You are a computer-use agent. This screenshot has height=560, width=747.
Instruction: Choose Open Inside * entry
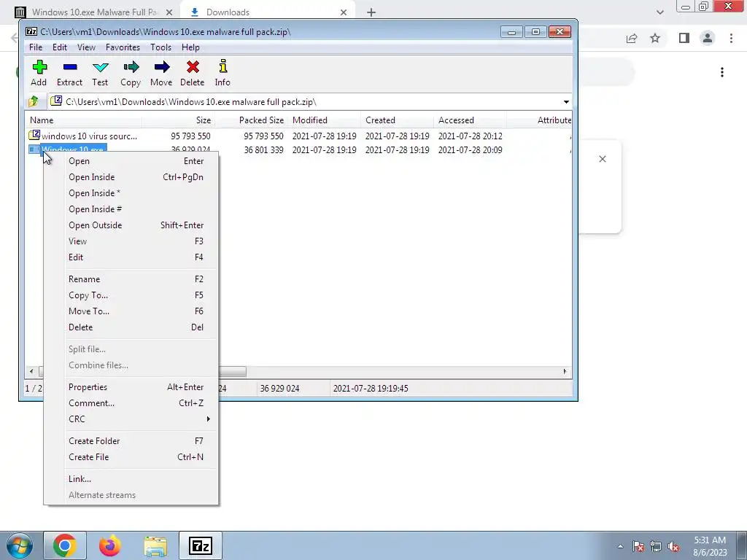coord(131,193)
